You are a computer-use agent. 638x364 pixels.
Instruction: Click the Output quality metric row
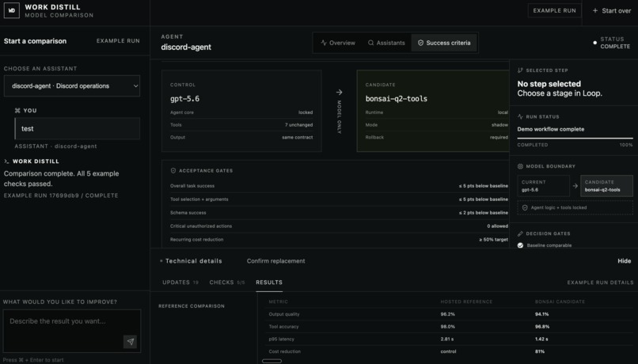point(449,314)
